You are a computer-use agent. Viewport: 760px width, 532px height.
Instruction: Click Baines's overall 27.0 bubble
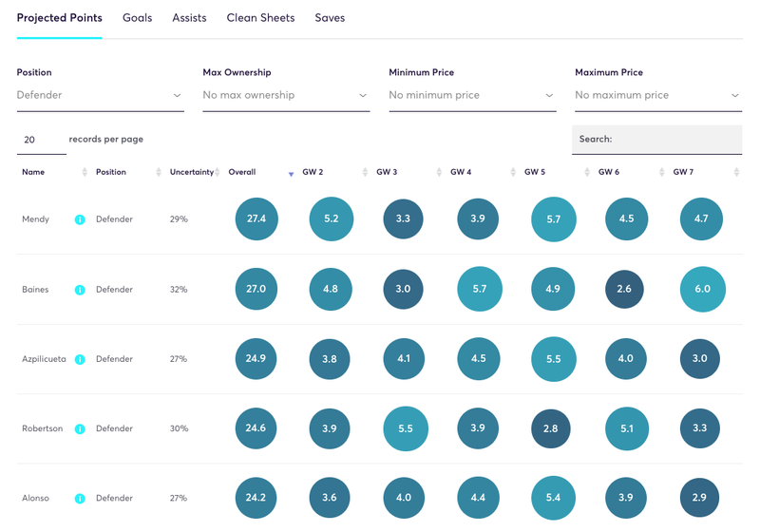(x=256, y=289)
